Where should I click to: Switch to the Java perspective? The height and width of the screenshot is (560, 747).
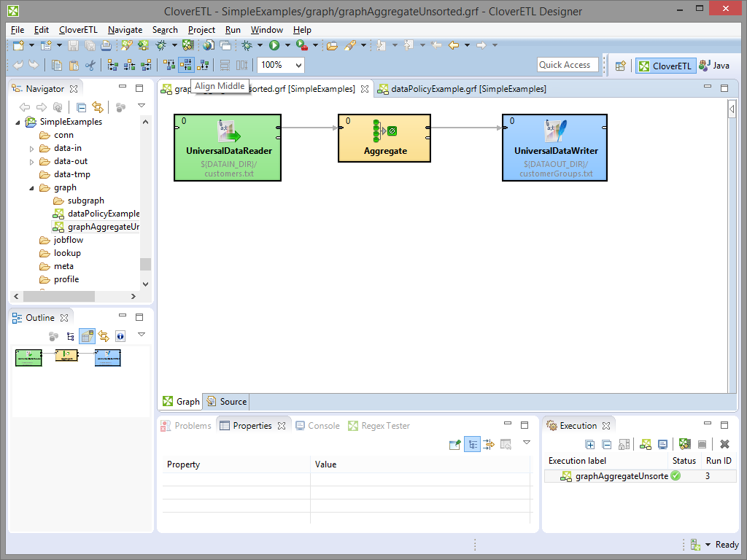714,66
